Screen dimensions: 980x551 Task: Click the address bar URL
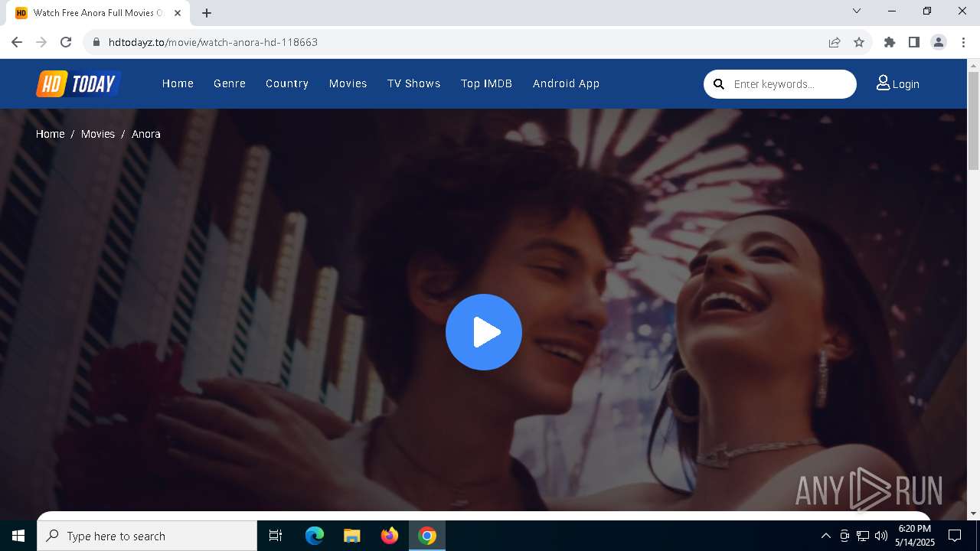pos(213,42)
